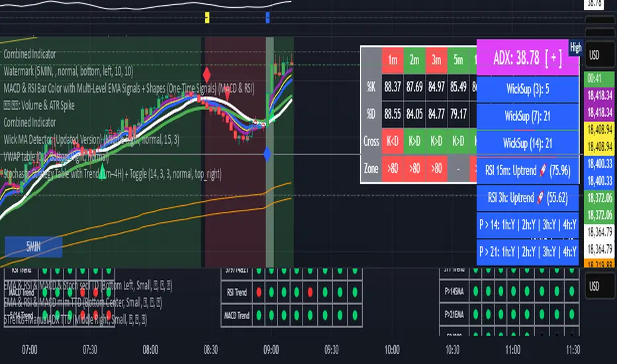Click the WickSup (14): 21 row
617x364 pixels.
pyautogui.click(x=528, y=144)
